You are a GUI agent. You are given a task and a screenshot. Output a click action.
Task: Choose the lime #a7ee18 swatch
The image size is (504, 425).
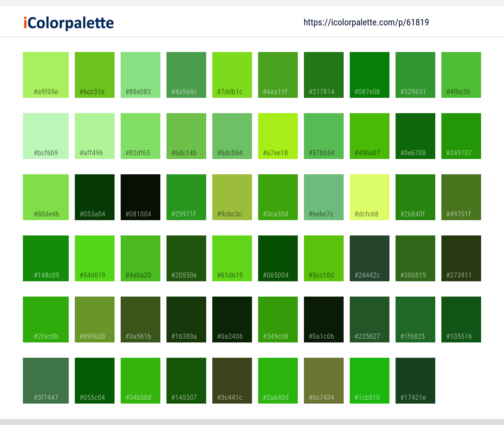278,136
